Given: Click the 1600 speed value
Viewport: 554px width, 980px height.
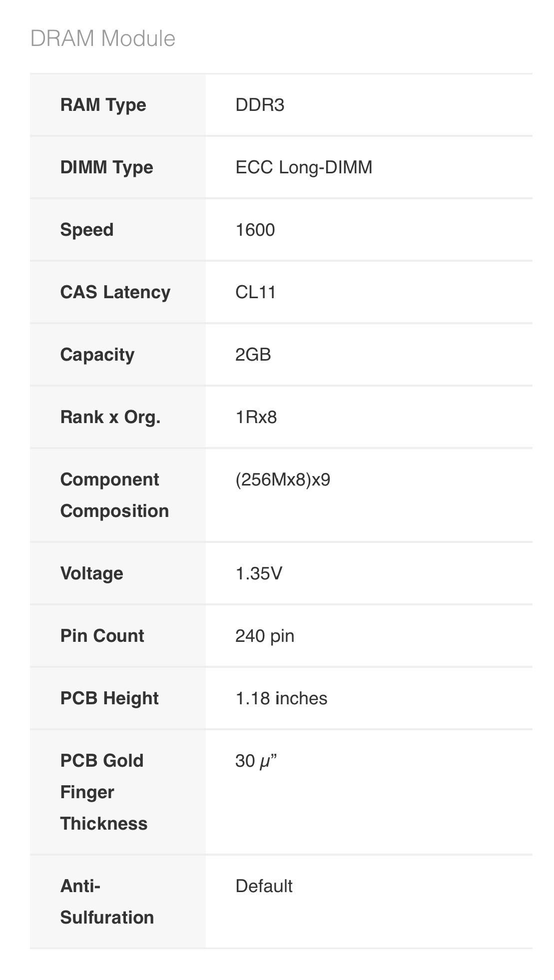Looking at the screenshot, I should click(255, 230).
